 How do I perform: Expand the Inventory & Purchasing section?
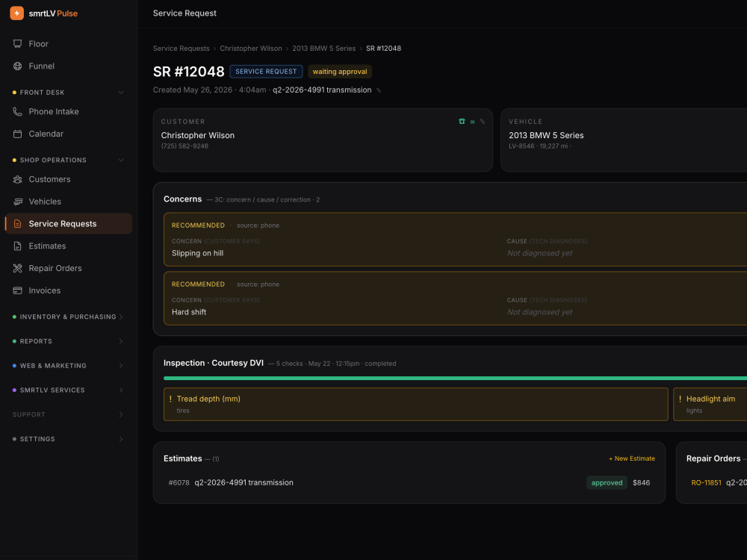pos(121,317)
